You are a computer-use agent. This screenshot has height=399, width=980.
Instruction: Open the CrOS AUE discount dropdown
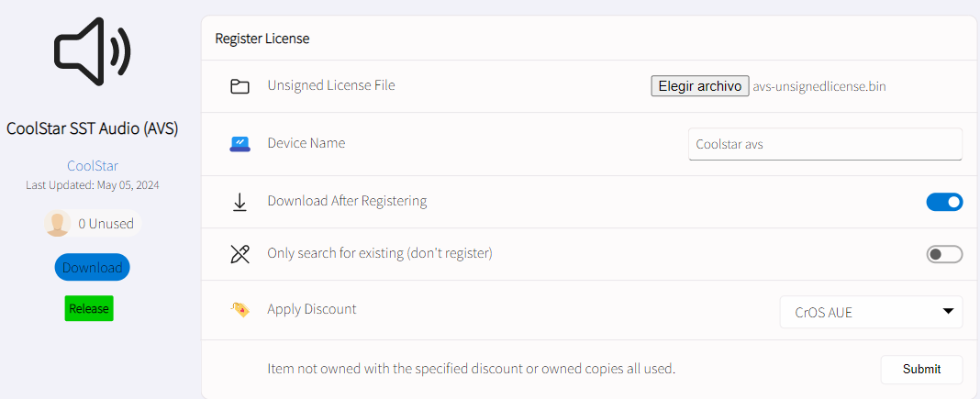pyautogui.click(x=871, y=312)
